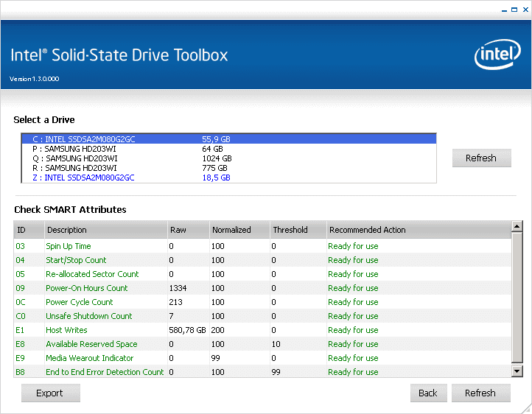Viewport: 532px width, 414px height.
Task: Click threshold 99 in End to End row
Action: (276, 372)
